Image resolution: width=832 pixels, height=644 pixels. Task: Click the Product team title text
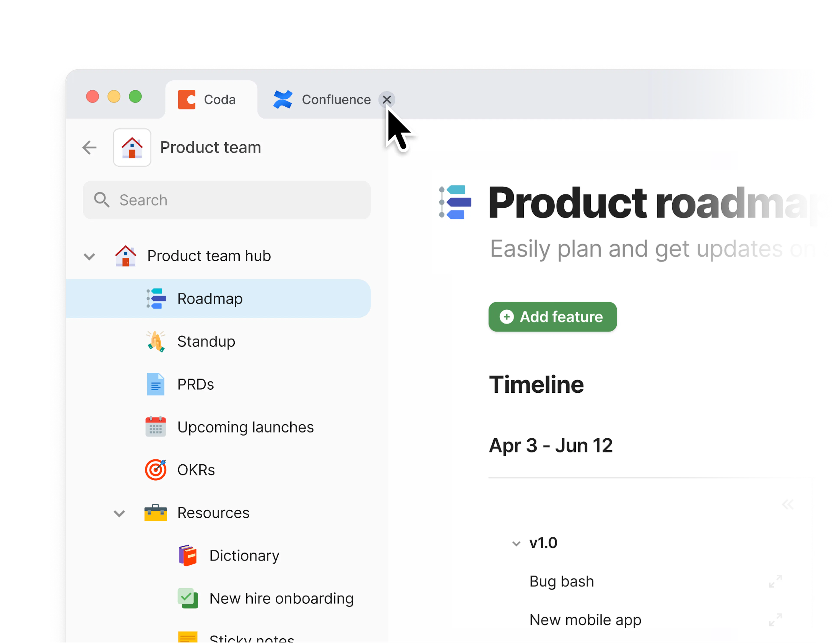point(210,148)
